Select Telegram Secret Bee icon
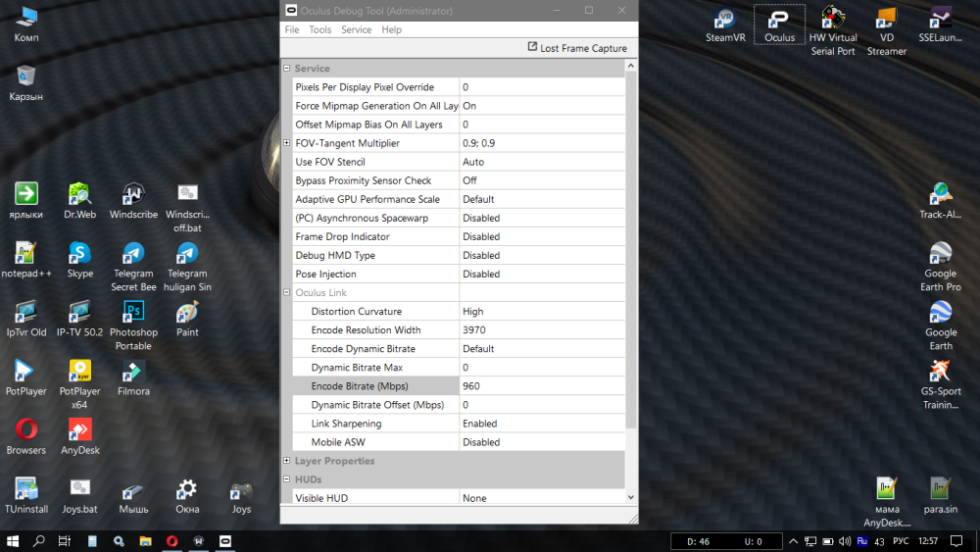This screenshot has width=980, height=552. click(133, 267)
